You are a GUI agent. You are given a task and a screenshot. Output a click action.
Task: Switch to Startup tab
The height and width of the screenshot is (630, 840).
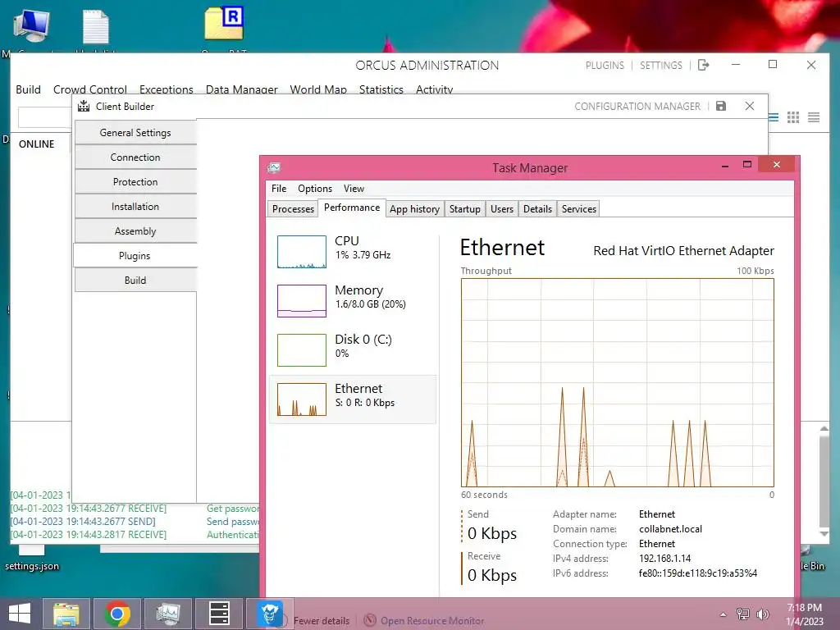coord(464,209)
